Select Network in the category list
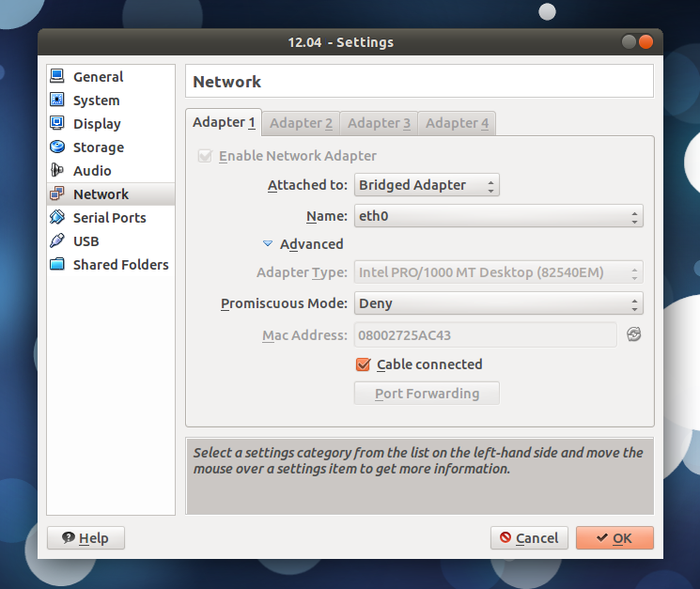 pyautogui.click(x=111, y=194)
